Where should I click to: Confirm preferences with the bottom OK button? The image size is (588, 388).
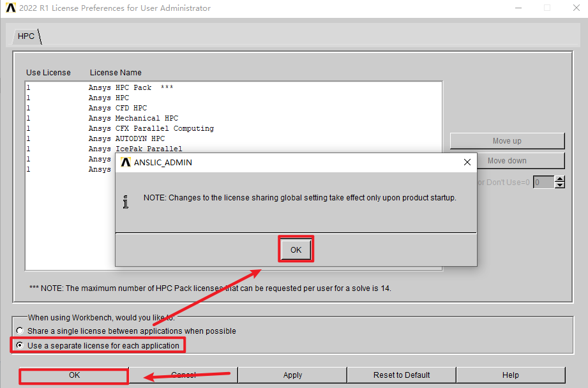pos(74,375)
